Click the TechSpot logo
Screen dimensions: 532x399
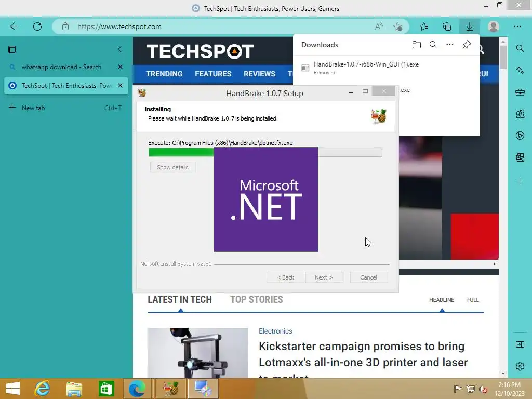click(200, 51)
